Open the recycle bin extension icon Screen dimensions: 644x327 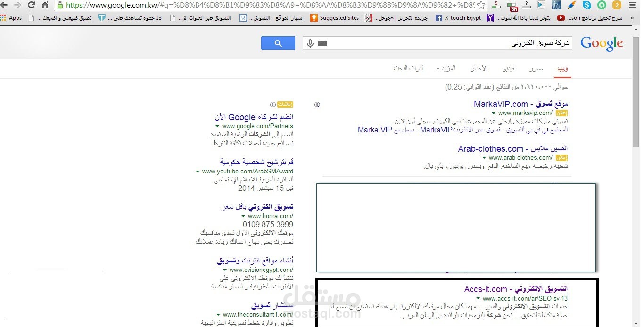(x=556, y=5)
